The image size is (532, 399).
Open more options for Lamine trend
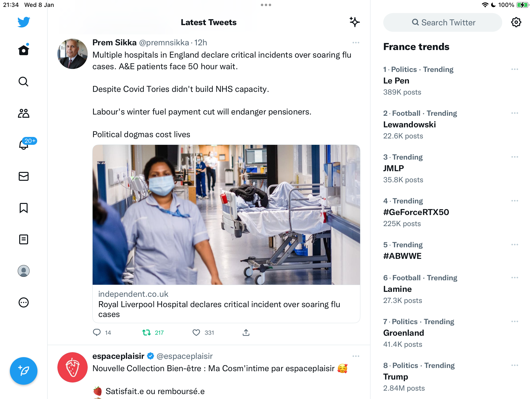[515, 278]
